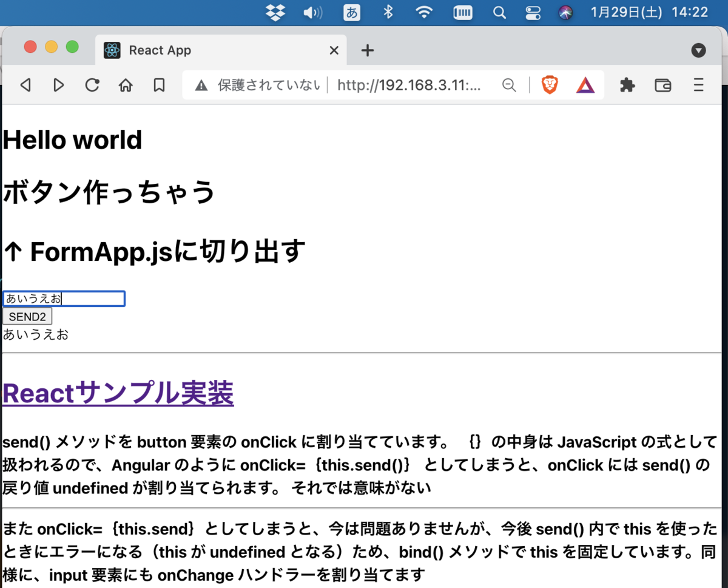728x588 pixels.
Task: Go back using the back arrow
Action: [x=25, y=85]
